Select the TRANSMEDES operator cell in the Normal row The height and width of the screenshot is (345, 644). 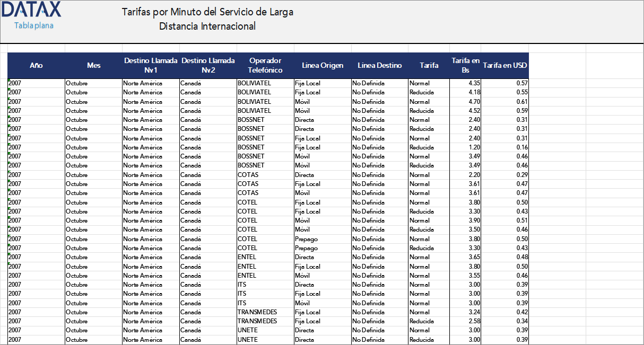click(x=265, y=312)
